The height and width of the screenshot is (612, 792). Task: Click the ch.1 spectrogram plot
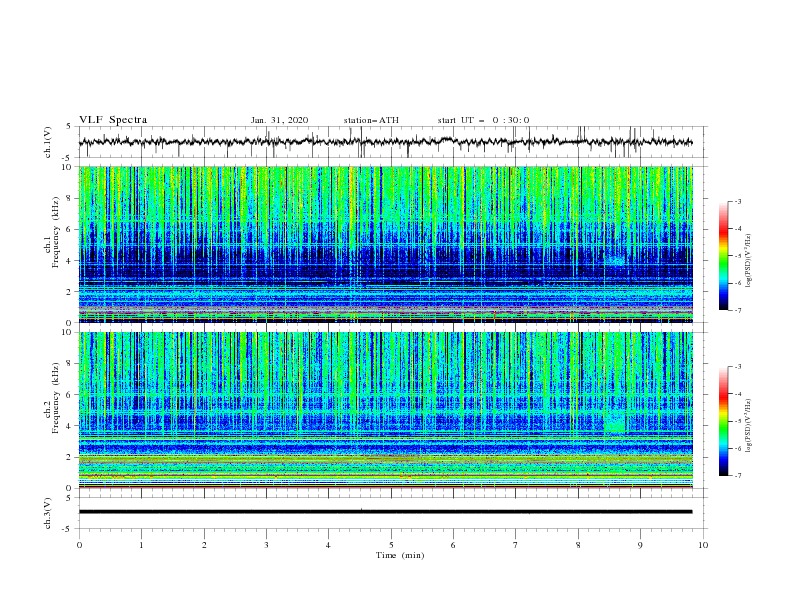click(x=385, y=244)
